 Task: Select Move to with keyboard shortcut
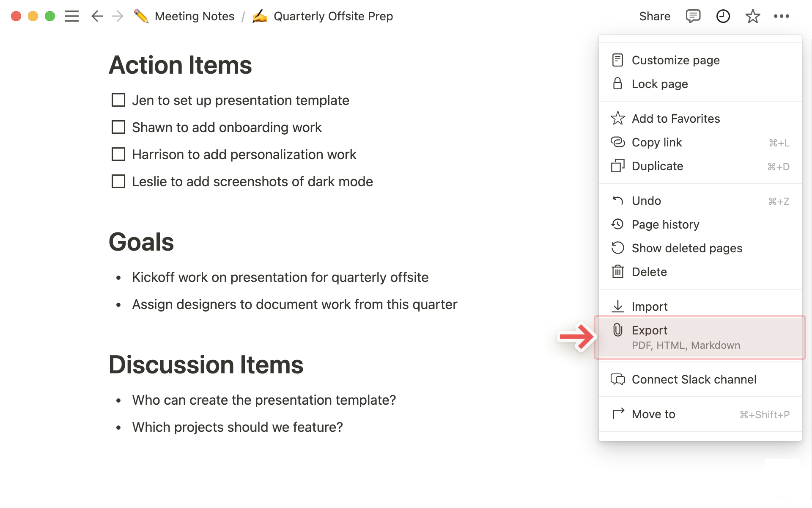coord(700,414)
